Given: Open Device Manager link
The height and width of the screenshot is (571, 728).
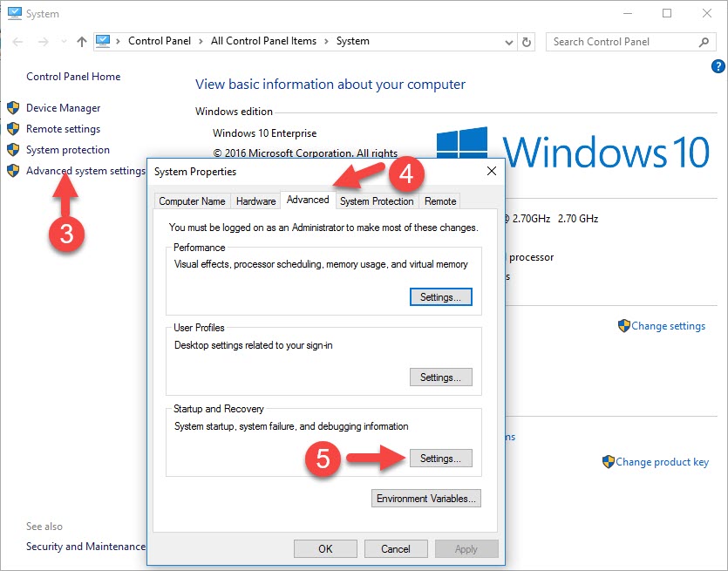Looking at the screenshot, I should pos(63,108).
